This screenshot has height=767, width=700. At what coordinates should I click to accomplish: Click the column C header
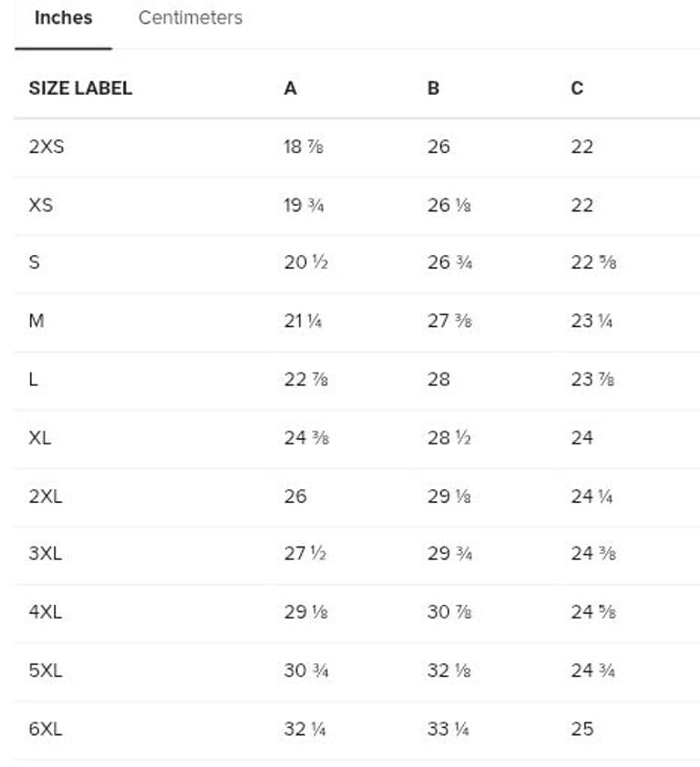(x=577, y=88)
